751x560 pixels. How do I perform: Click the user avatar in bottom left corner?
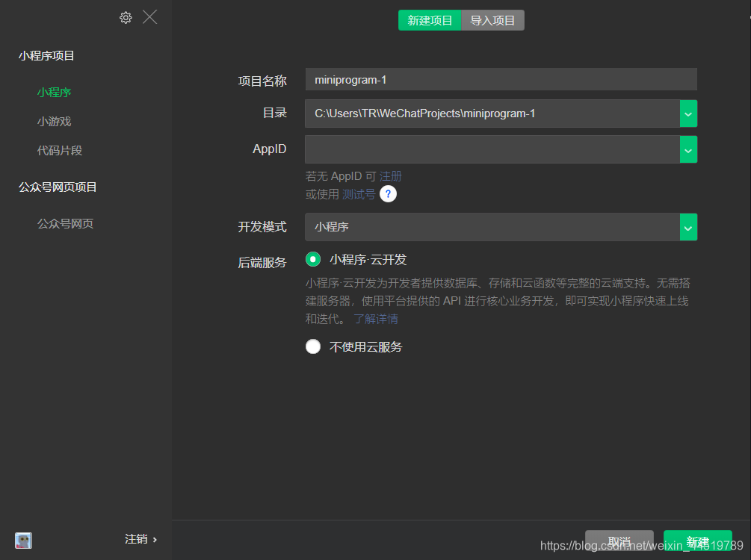[x=22, y=540]
